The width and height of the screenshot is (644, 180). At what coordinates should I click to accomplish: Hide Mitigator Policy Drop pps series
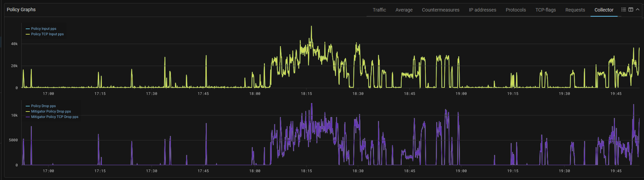[x=51, y=112]
